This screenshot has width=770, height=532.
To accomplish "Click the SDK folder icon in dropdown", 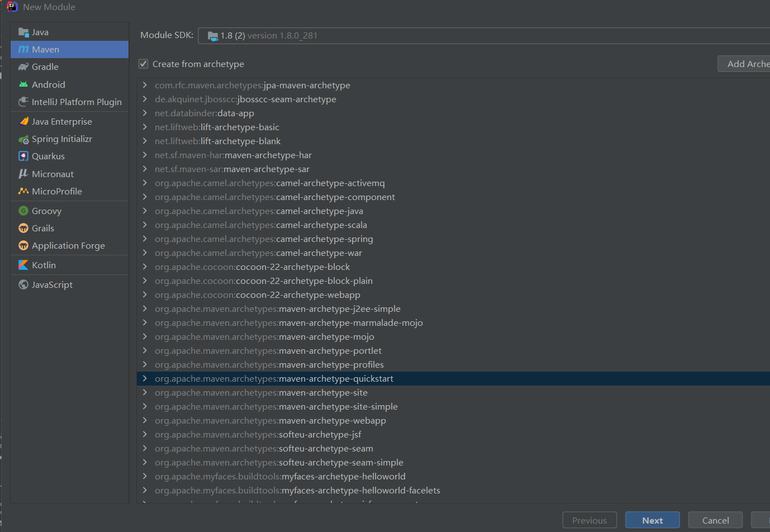I will (x=213, y=36).
